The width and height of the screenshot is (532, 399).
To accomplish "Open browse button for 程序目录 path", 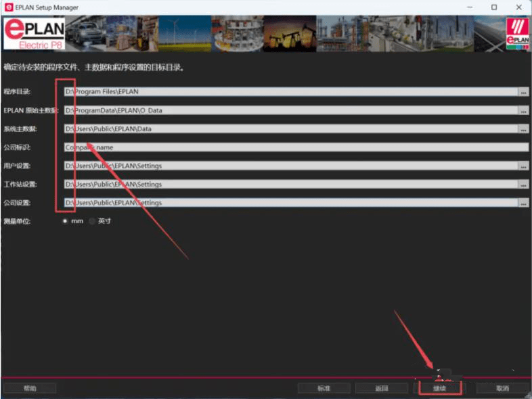I will tap(523, 91).
